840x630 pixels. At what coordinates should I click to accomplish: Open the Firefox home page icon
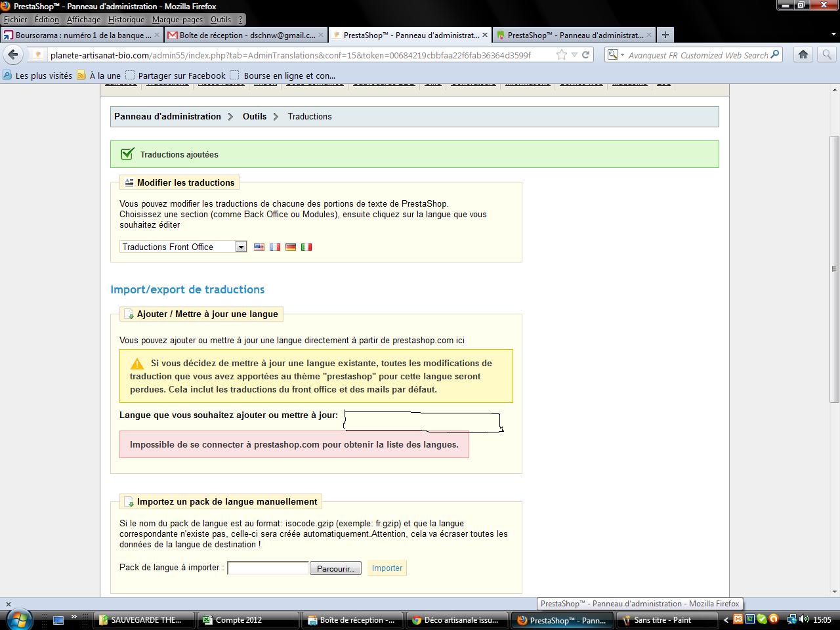point(803,55)
